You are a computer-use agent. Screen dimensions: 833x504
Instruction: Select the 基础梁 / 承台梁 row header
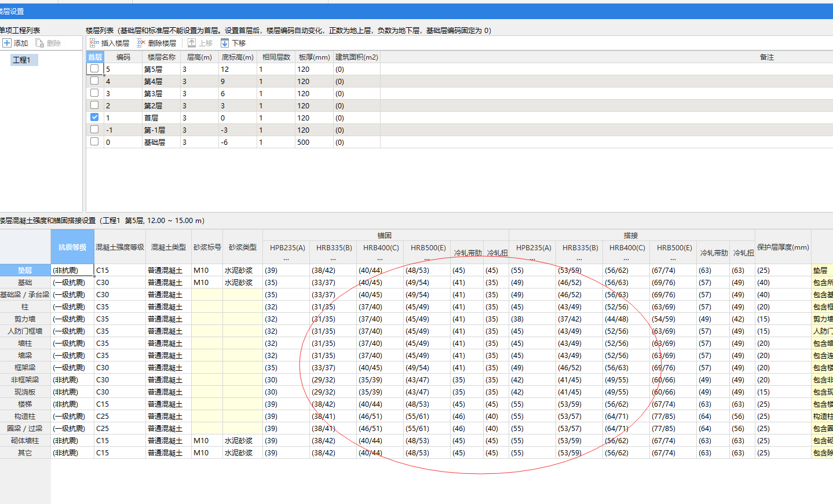25,295
